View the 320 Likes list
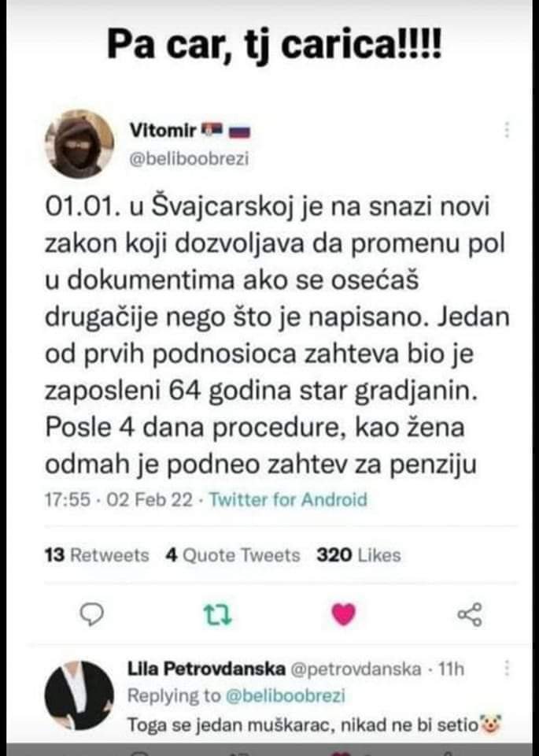 [x=358, y=555]
